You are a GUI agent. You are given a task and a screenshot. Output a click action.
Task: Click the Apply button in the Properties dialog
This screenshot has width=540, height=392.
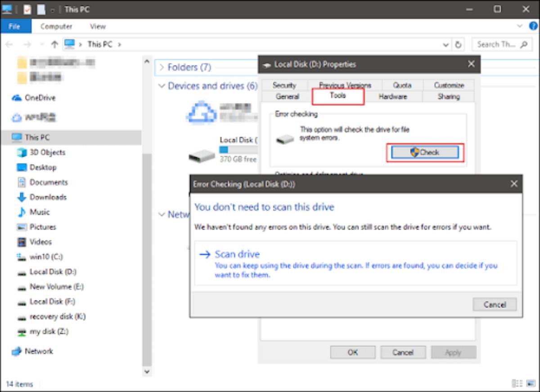(x=453, y=352)
